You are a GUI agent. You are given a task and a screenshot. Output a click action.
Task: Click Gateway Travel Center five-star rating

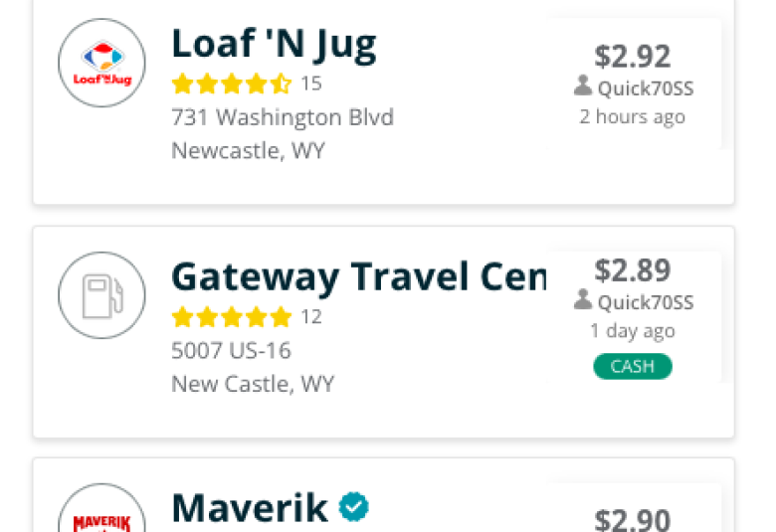232,317
